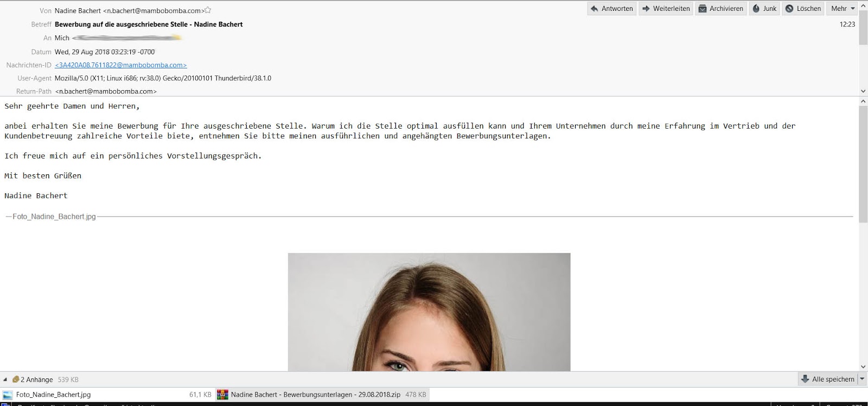Screen dimensions: 868x406
Task: Reply with the Antworten button
Action: (612, 9)
